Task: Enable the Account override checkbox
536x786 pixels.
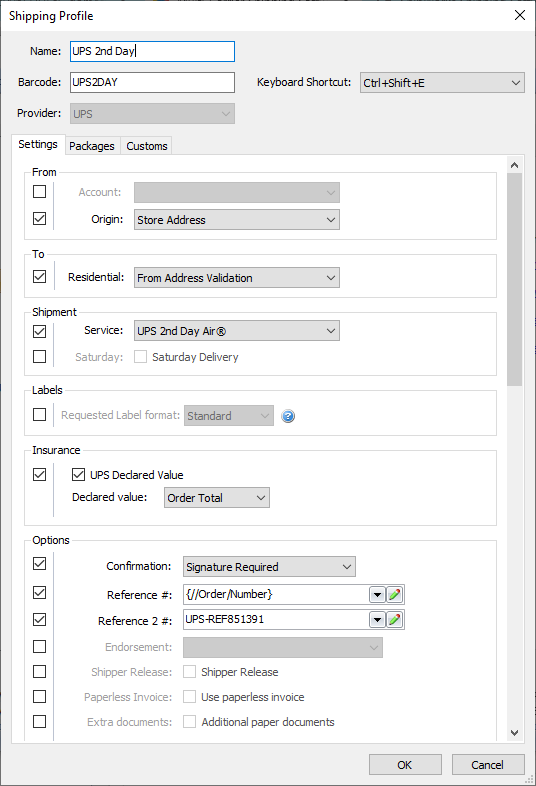Action: point(39,191)
